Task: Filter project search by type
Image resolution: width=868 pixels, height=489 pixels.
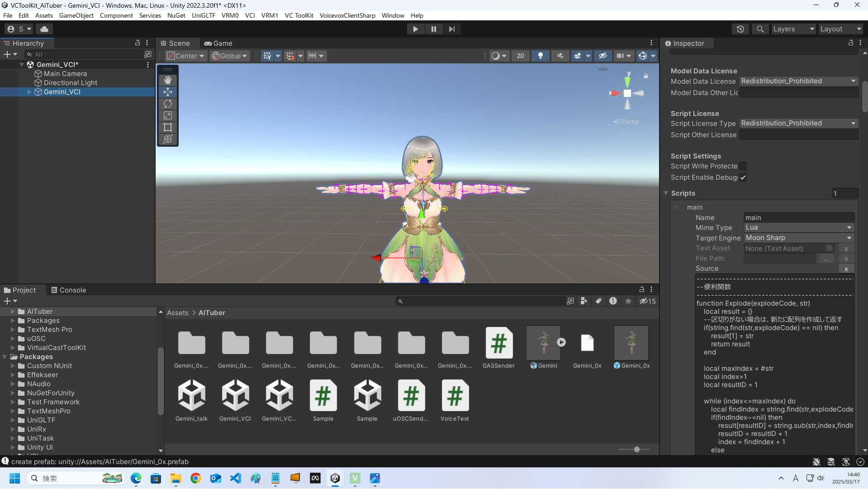Action: 584,301
